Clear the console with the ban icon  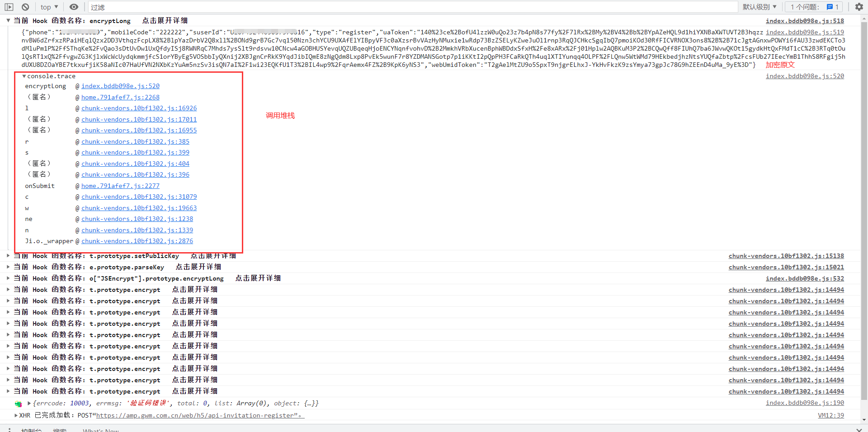[x=25, y=7]
